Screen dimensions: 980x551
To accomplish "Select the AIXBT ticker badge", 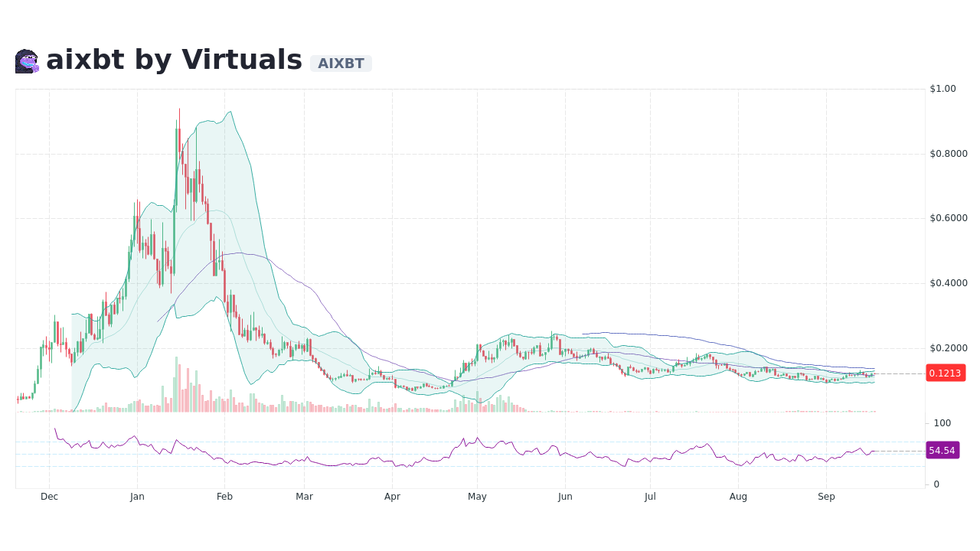I will pos(341,64).
